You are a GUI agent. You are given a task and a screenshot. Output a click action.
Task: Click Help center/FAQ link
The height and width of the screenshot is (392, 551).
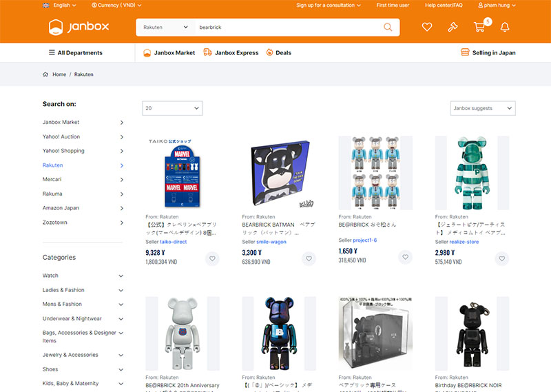pos(444,6)
